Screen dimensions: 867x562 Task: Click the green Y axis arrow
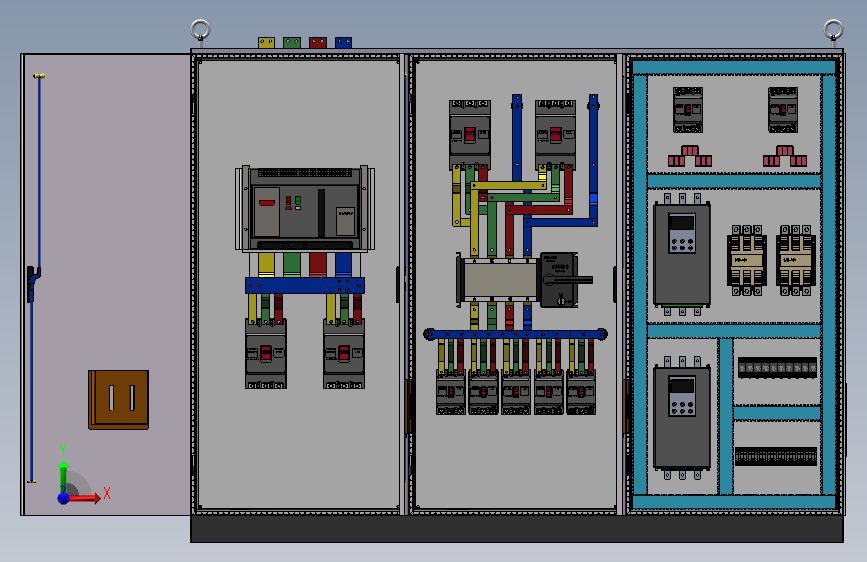pos(64,475)
